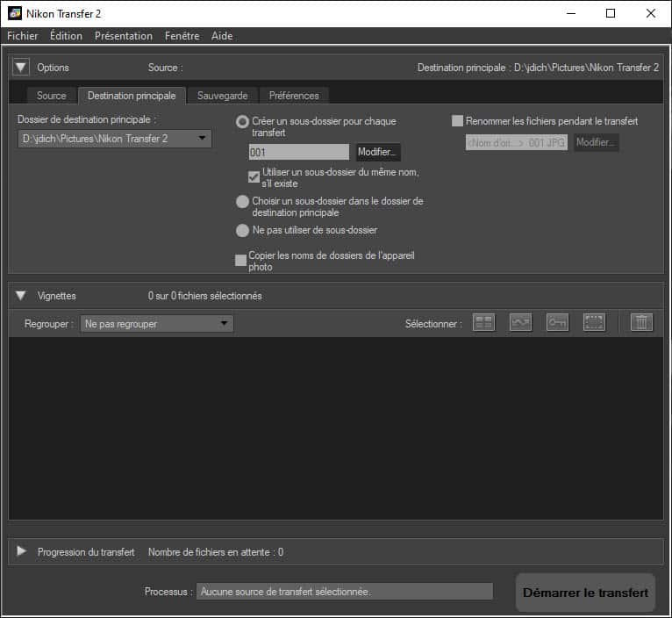Click '0 sur 0 fichiers sélectionnés' text
The height and width of the screenshot is (618, 672).
point(205,296)
